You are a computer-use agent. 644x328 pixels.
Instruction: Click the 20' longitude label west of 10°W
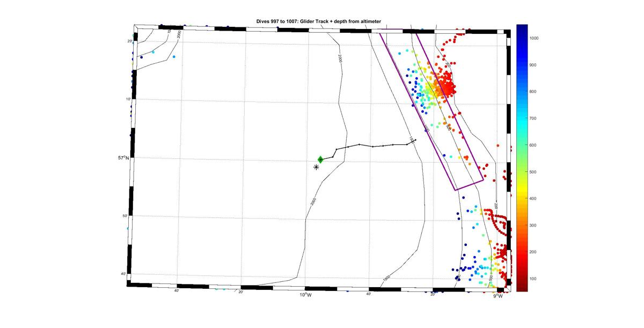click(x=241, y=293)
